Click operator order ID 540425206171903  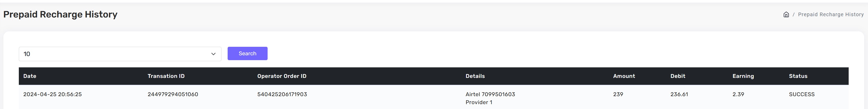click(282, 94)
